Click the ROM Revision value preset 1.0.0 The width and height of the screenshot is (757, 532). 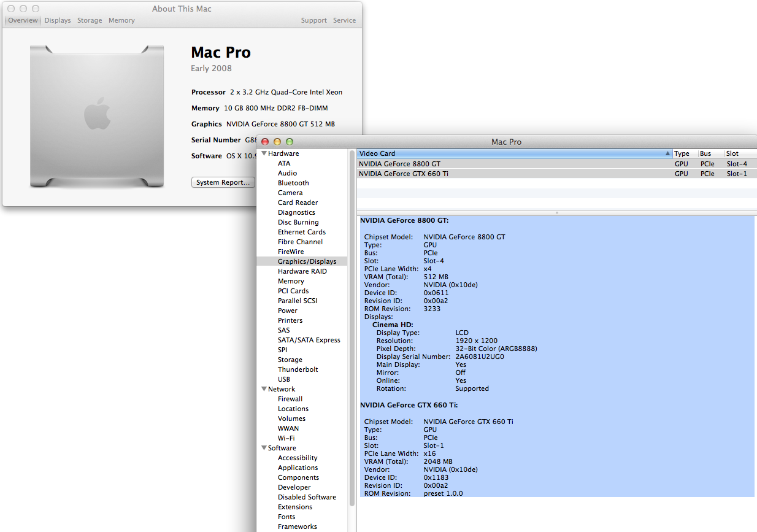[444, 493]
